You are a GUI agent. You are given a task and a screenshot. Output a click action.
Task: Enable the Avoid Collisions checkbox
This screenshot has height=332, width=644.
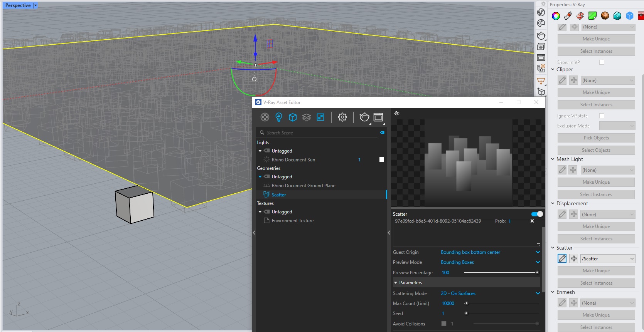(x=444, y=324)
